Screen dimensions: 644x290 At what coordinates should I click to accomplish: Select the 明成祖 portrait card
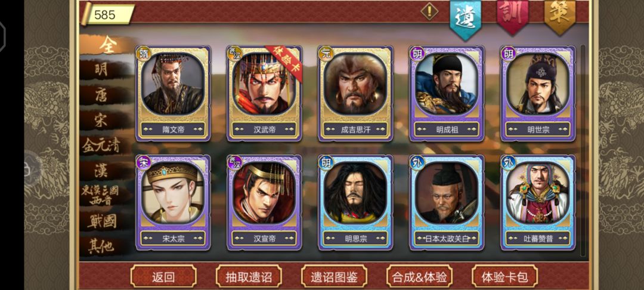point(447,93)
